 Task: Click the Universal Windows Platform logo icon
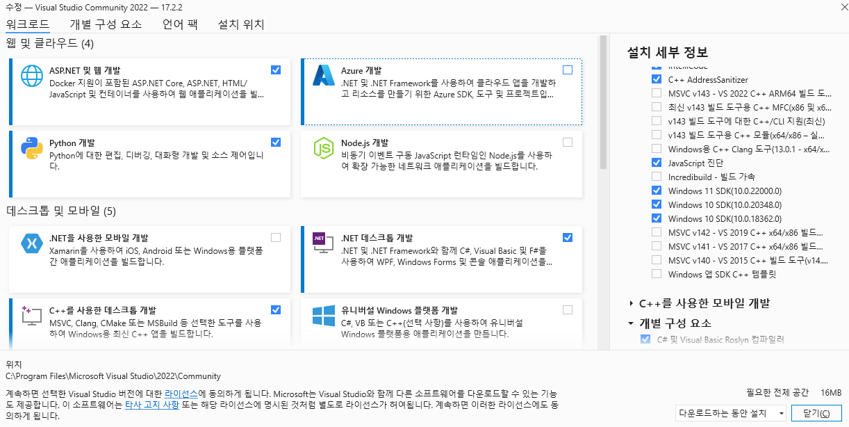click(x=324, y=316)
